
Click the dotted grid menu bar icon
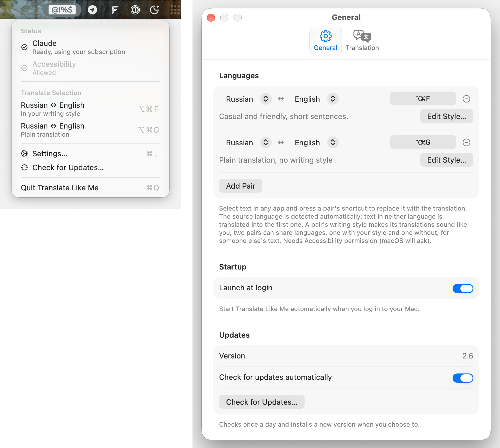pyautogui.click(x=175, y=10)
